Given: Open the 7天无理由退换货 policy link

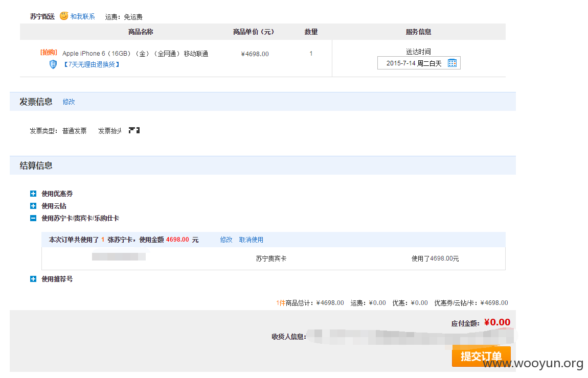Looking at the screenshot, I should coord(92,64).
